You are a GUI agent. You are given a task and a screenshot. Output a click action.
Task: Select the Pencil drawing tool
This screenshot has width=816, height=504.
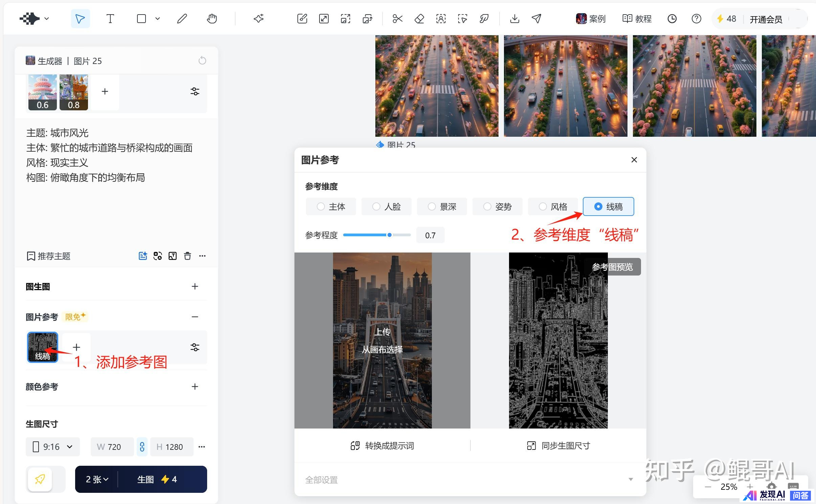point(182,19)
